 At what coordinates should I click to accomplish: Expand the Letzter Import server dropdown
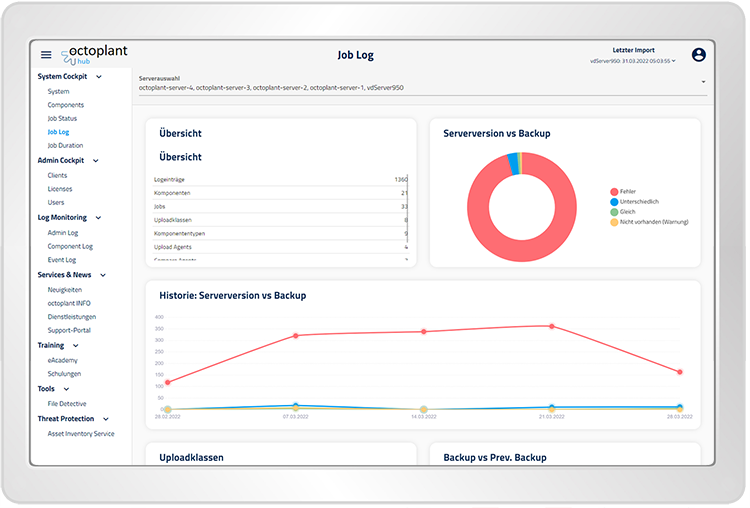coord(674,61)
